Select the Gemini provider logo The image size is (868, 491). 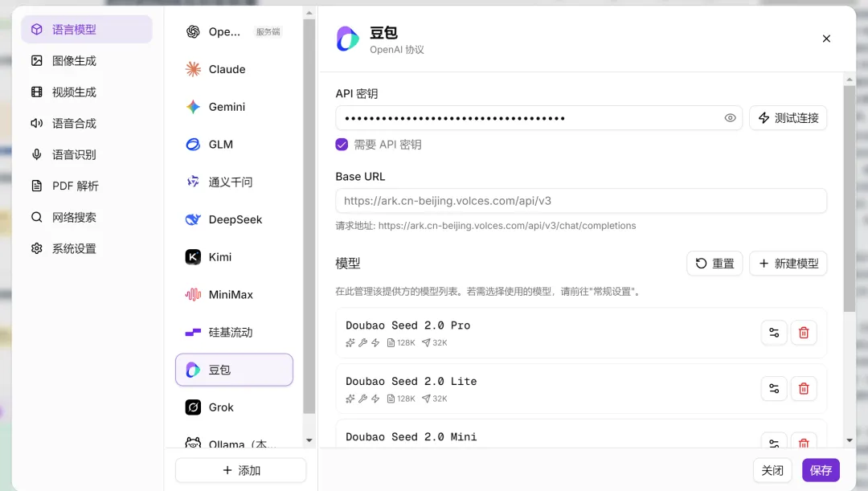tap(193, 107)
